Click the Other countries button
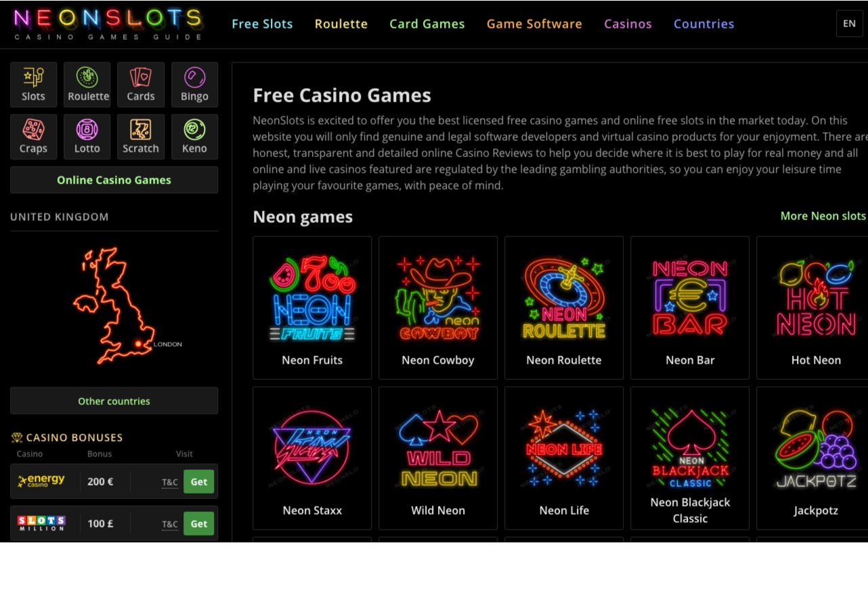This screenshot has width=868, height=604. click(x=114, y=401)
